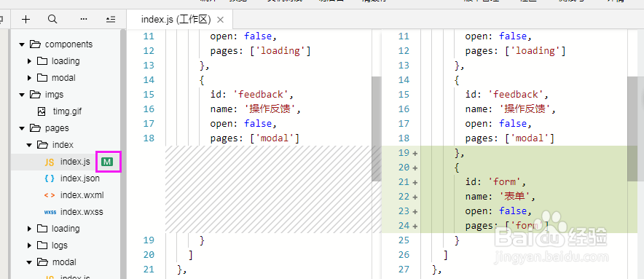Click the curly braces icon for index.json
The width and height of the screenshot is (644, 279).
50,178
